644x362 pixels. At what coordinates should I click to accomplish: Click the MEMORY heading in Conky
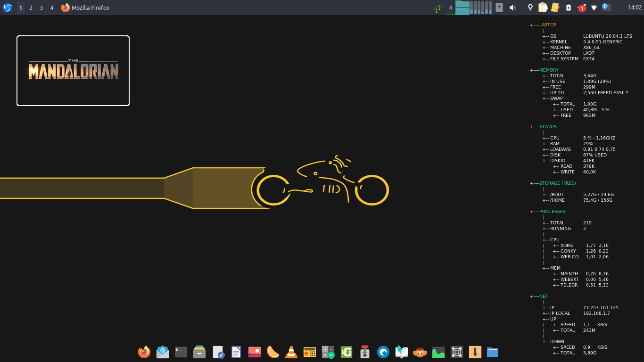pos(549,70)
